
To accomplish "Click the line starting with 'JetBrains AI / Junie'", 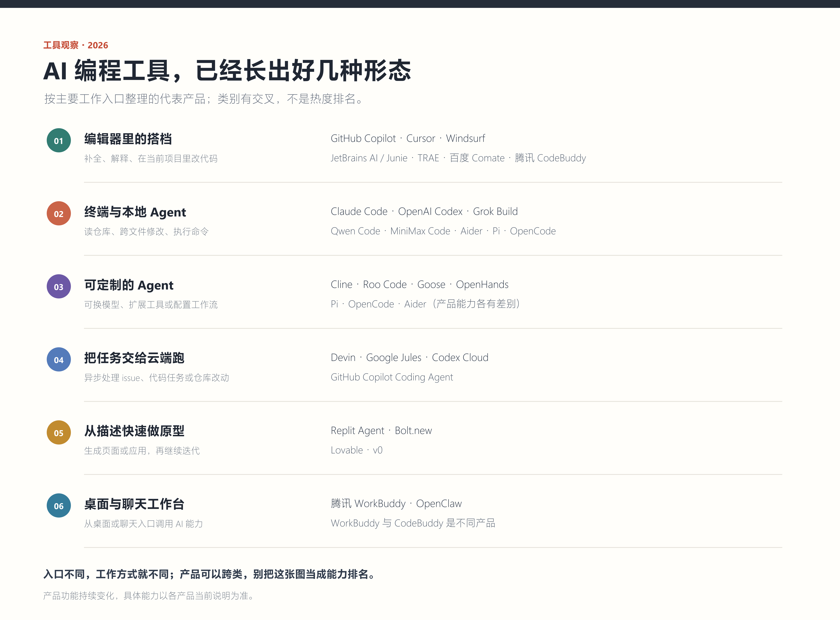I will (x=458, y=158).
